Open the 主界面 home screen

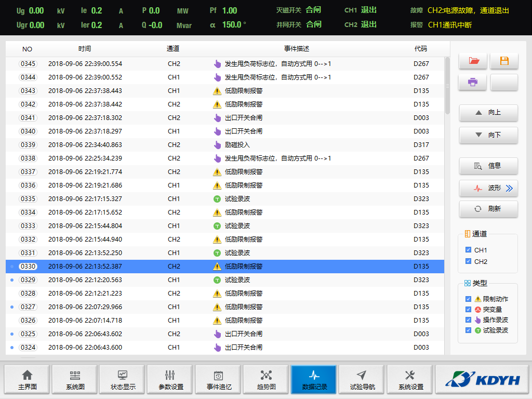click(27, 379)
